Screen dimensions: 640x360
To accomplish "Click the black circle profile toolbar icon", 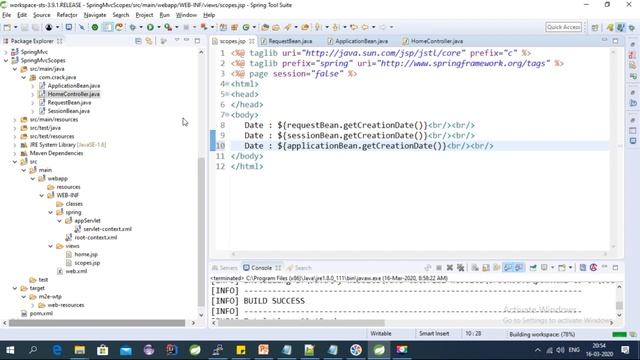I will coord(49,27).
